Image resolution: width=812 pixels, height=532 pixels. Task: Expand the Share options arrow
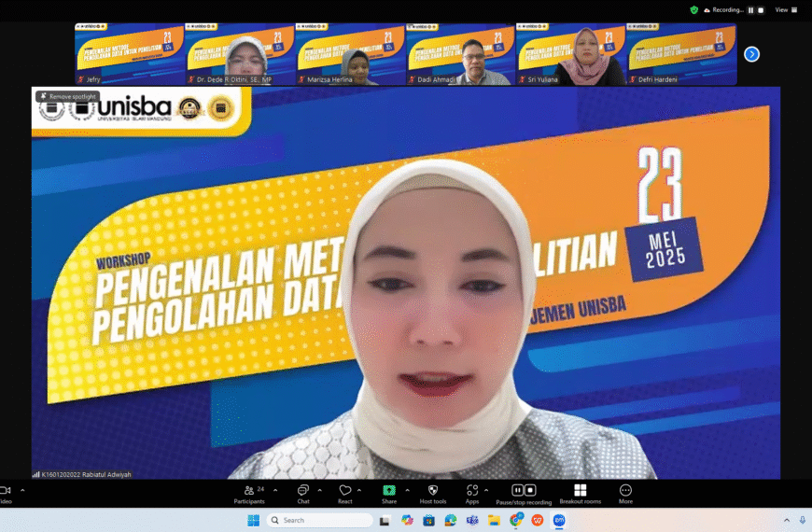[406, 490]
